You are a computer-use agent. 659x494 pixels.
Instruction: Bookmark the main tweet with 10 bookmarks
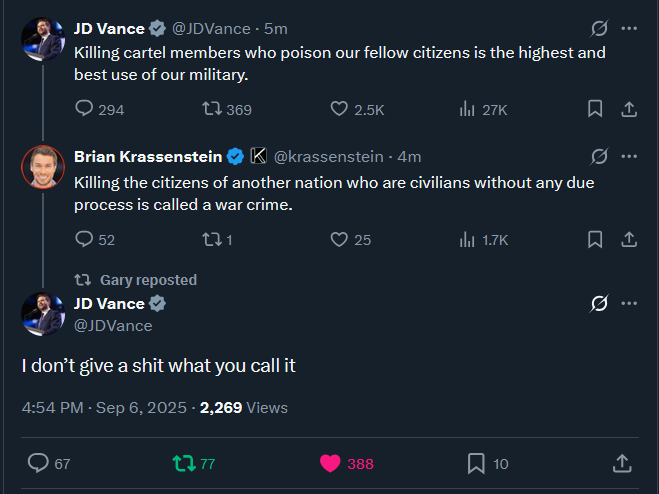click(x=477, y=463)
